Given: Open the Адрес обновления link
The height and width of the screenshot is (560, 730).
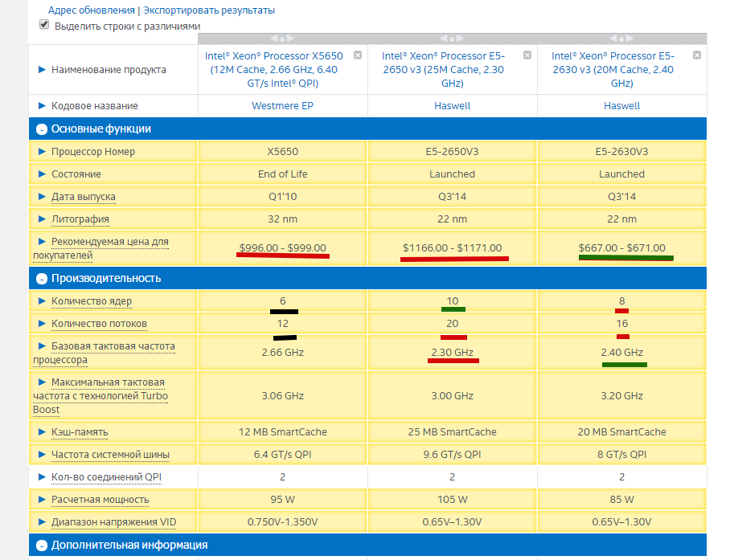Looking at the screenshot, I should coord(92,10).
